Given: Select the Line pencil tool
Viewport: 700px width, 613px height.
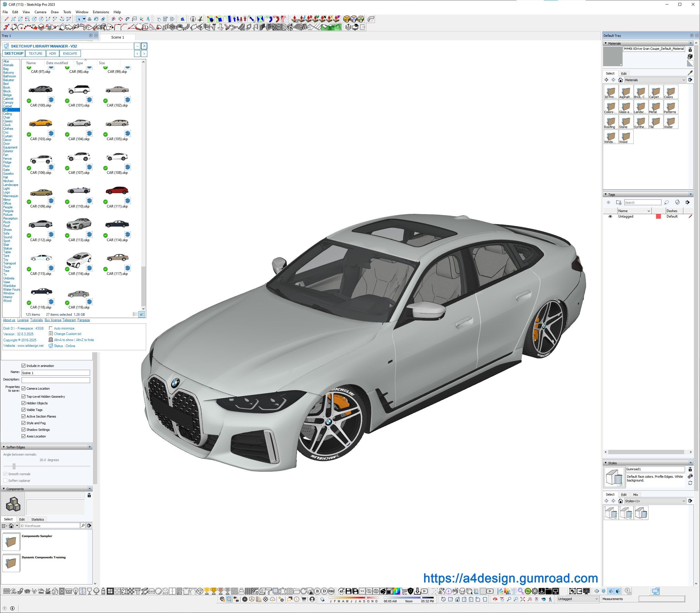Looking at the screenshot, I should [x=7, y=19].
